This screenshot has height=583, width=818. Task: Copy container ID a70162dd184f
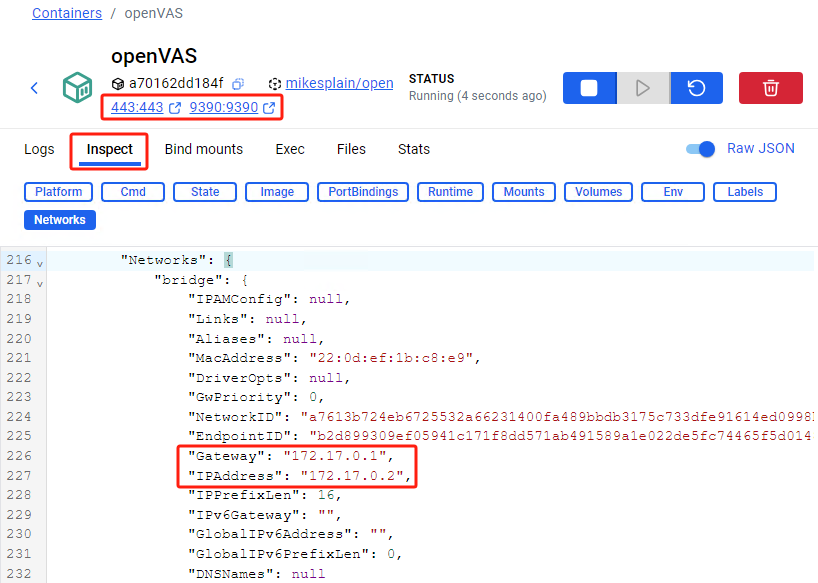[x=238, y=83]
